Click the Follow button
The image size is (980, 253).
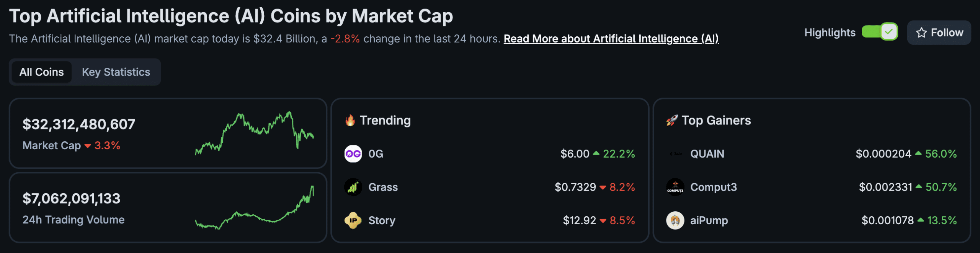click(x=939, y=33)
